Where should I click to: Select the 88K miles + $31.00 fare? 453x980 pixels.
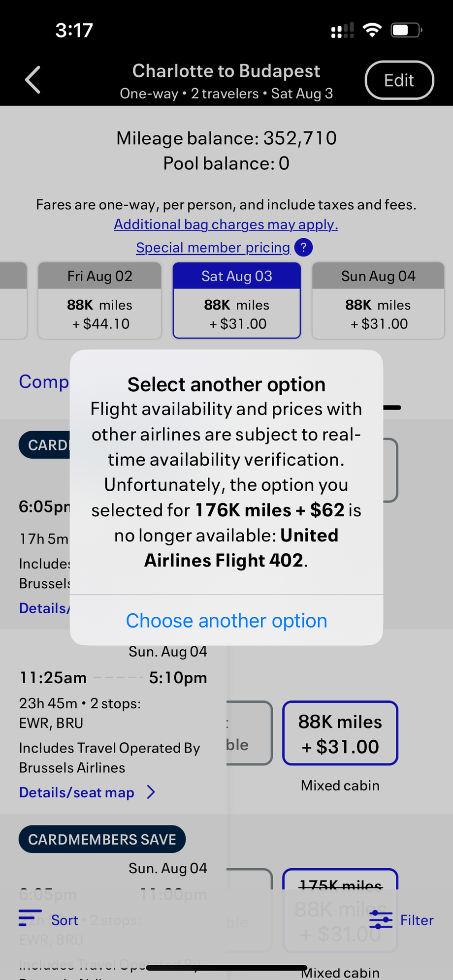[x=340, y=733]
